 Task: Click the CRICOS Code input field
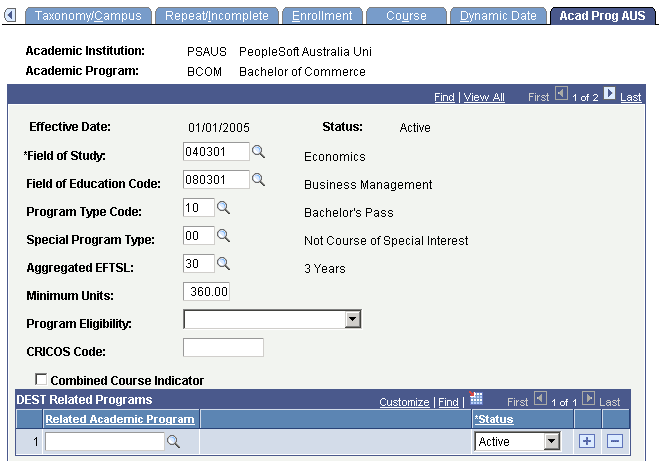click(x=223, y=348)
